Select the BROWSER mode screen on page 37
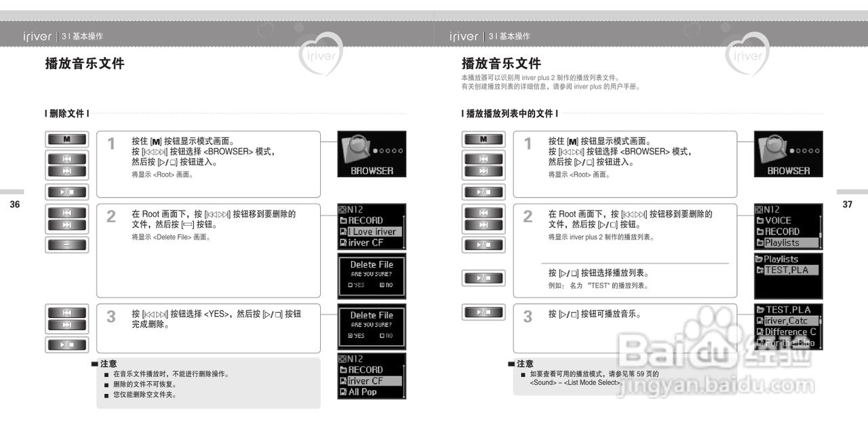Screen dimensions: 868x434 click(788, 154)
